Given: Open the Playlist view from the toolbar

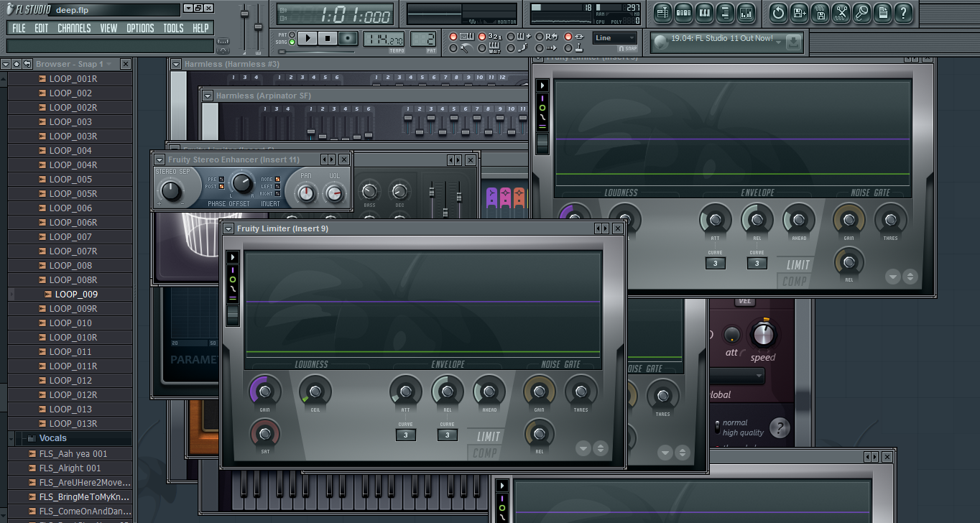Looking at the screenshot, I should coord(662,12).
